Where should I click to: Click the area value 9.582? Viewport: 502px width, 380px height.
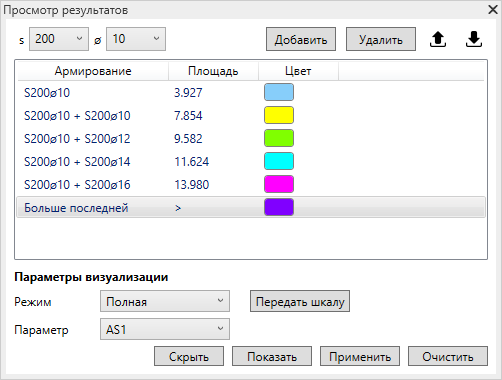[x=188, y=139]
